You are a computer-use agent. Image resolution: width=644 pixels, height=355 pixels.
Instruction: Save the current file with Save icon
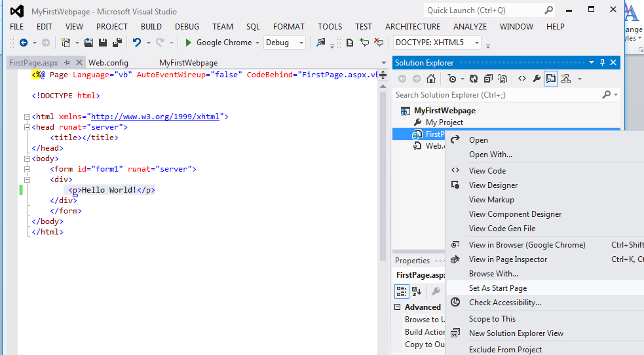tap(103, 43)
